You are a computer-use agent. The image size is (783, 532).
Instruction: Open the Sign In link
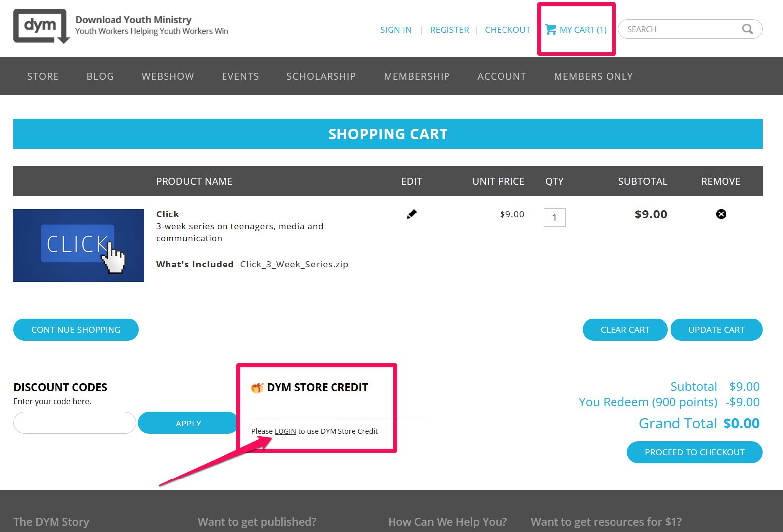click(395, 30)
